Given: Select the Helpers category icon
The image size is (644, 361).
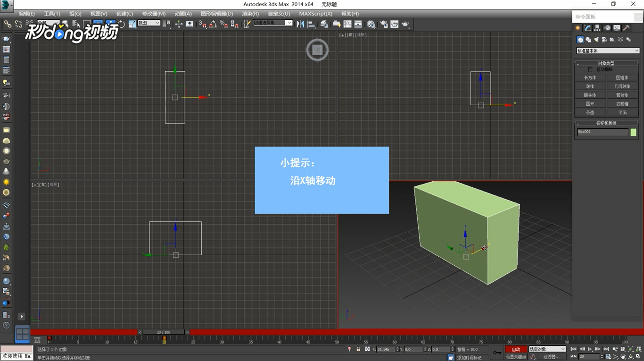Looking at the screenshot, I should pos(612,40).
